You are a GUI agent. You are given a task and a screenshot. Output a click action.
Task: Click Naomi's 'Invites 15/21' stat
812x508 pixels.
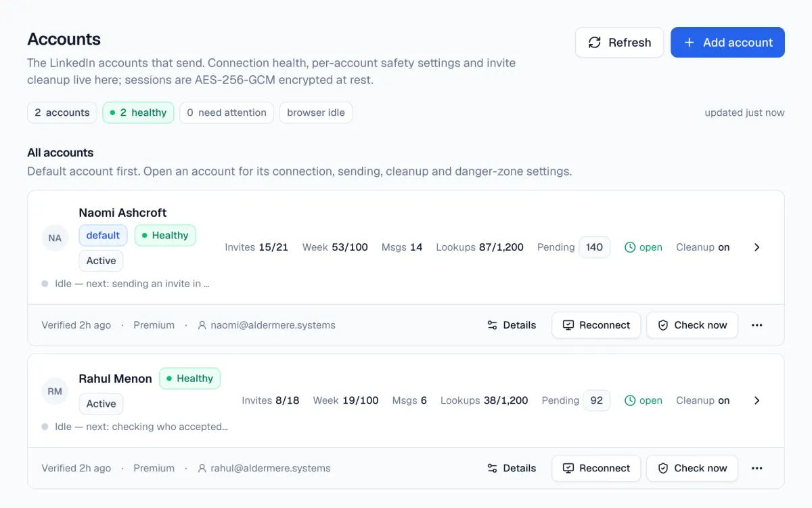(x=256, y=247)
